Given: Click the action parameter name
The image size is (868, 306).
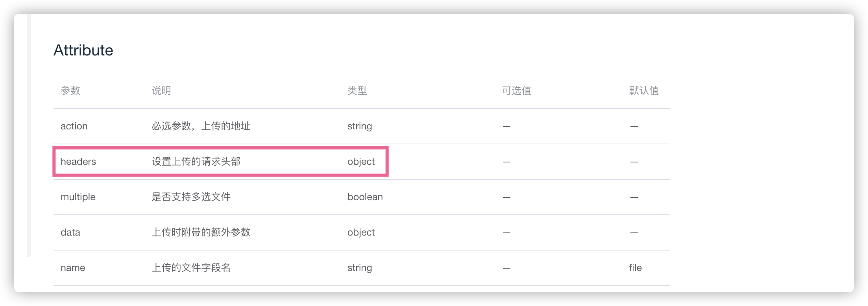Looking at the screenshot, I should coord(74,126).
